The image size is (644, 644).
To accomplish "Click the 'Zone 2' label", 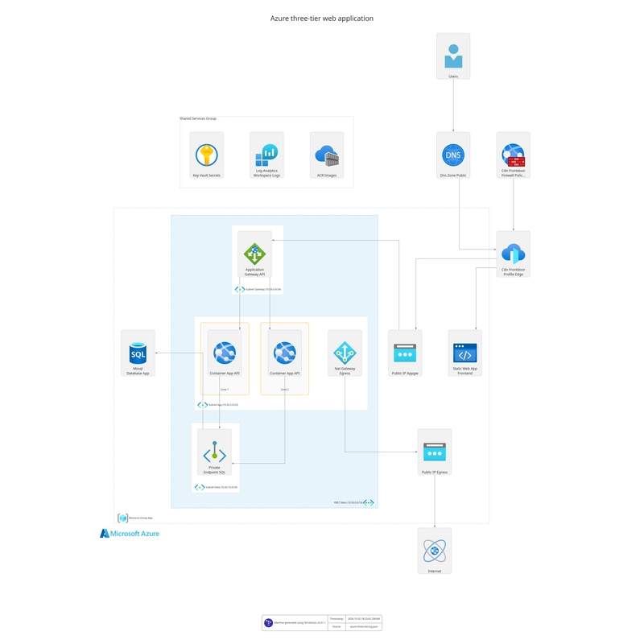I will coord(285,390).
